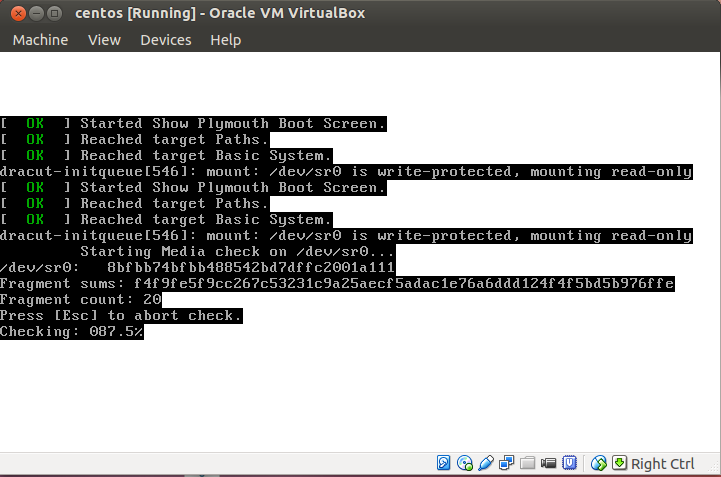The width and height of the screenshot is (721, 477).
Task: Click the 'Fragment sums' hash line
Action: tap(337, 283)
